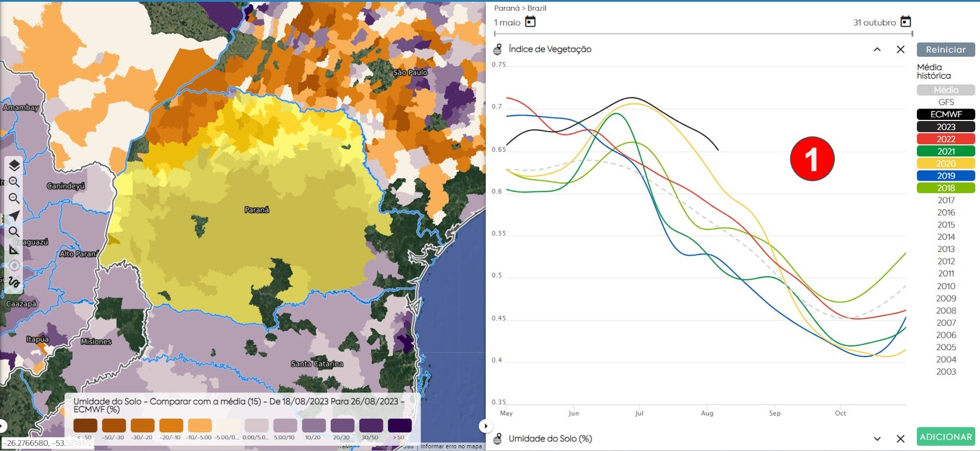980x451 pixels.
Task: Select the ruler measurement tool
Action: (x=14, y=249)
